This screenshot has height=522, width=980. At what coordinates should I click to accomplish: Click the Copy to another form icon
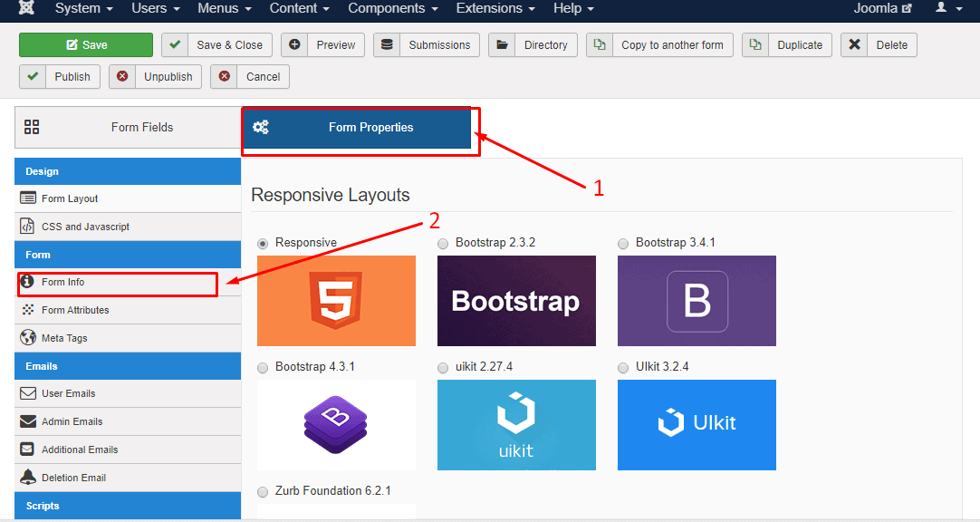pos(600,44)
